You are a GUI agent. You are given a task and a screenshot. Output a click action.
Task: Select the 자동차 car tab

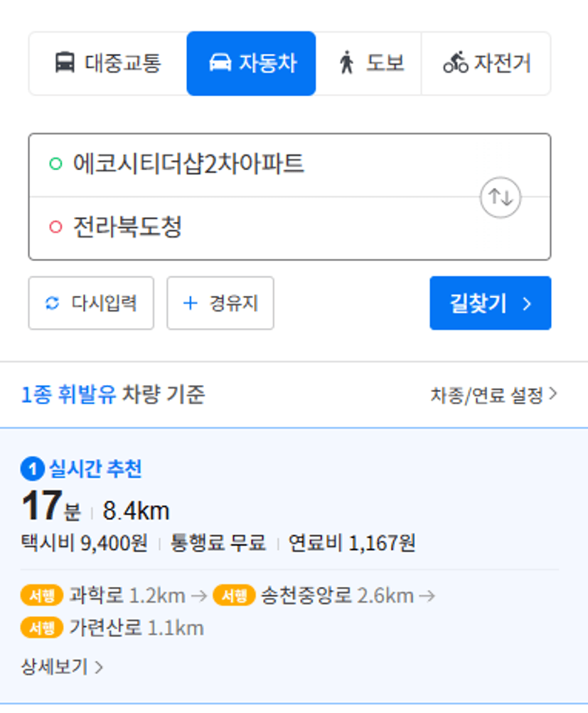point(251,63)
